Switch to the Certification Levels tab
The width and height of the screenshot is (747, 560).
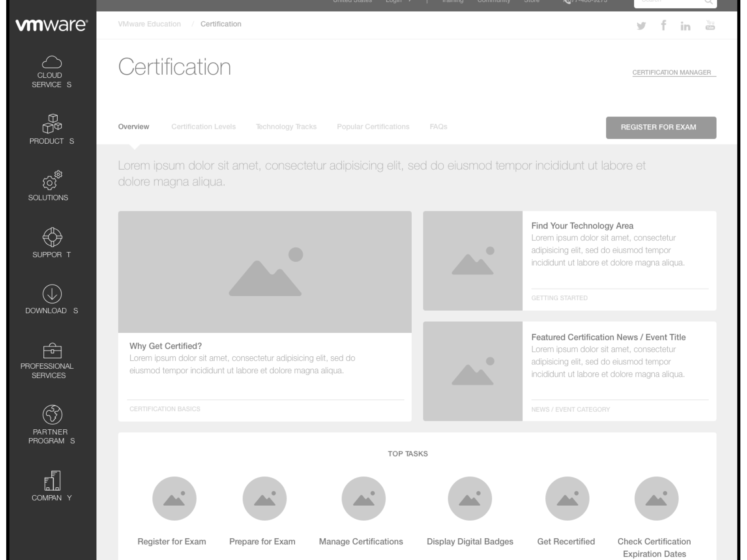pyautogui.click(x=203, y=127)
